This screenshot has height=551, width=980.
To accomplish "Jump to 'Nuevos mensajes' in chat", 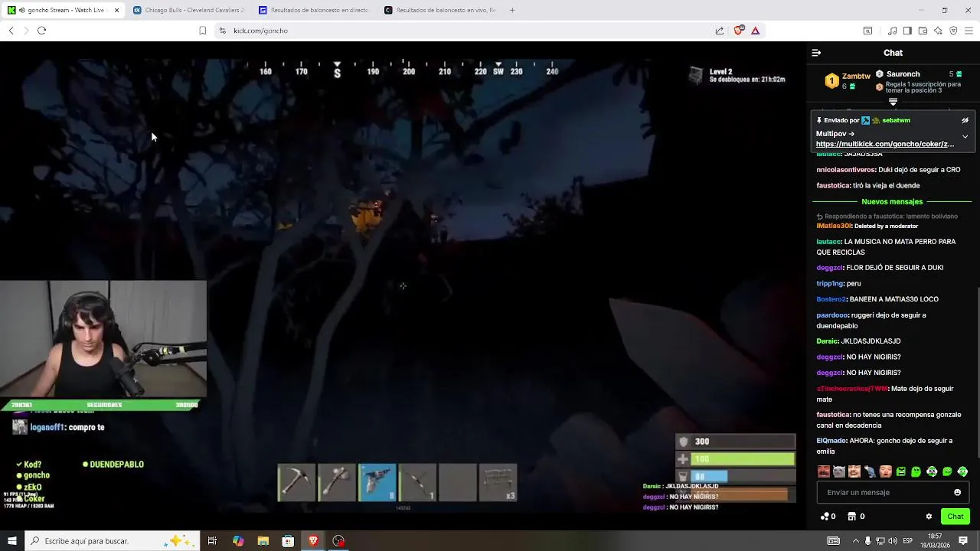I will point(892,201).
